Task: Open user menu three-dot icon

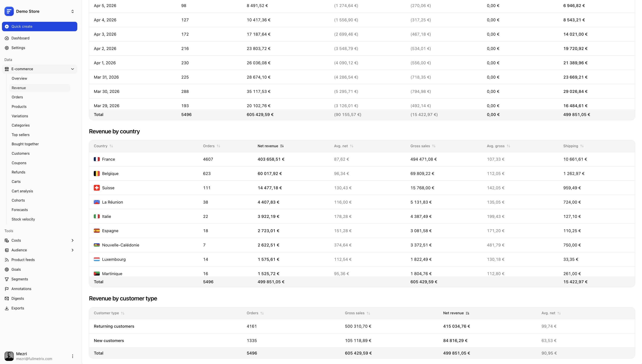Action: tap(72, 356)
